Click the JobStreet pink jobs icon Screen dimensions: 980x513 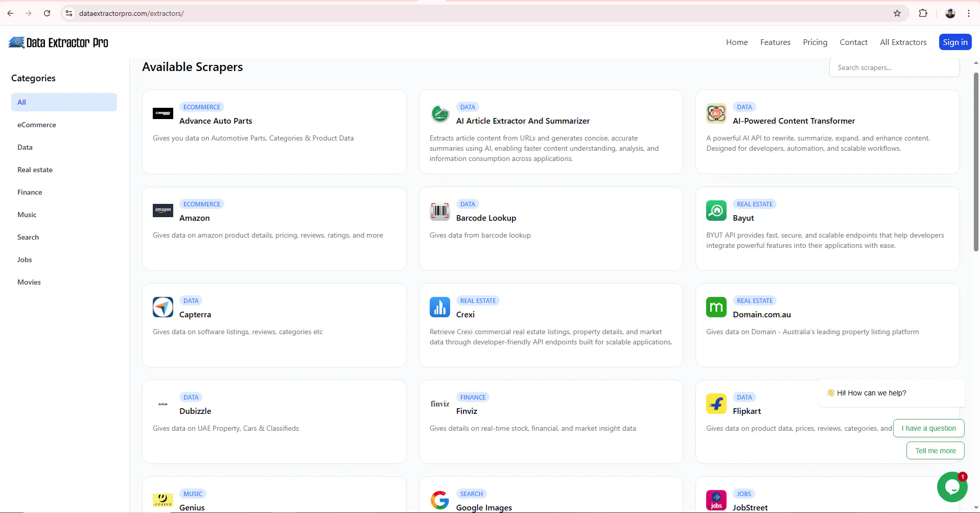716,500
